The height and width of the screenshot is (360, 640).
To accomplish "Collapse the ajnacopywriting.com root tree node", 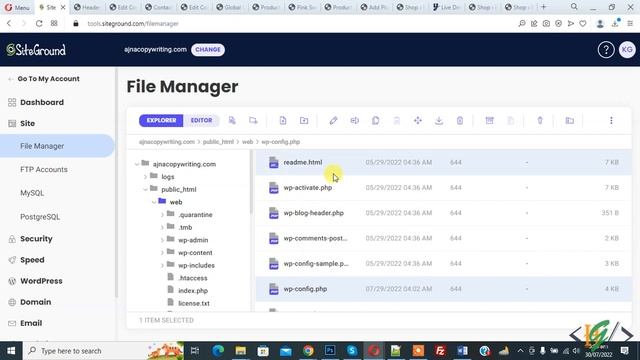I will pos(137,164).
